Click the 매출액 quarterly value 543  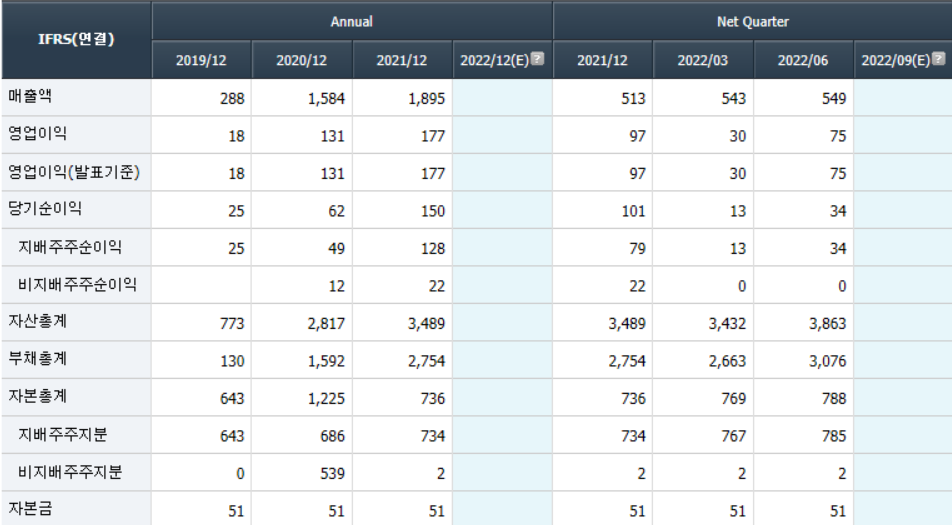coord(733,98)
